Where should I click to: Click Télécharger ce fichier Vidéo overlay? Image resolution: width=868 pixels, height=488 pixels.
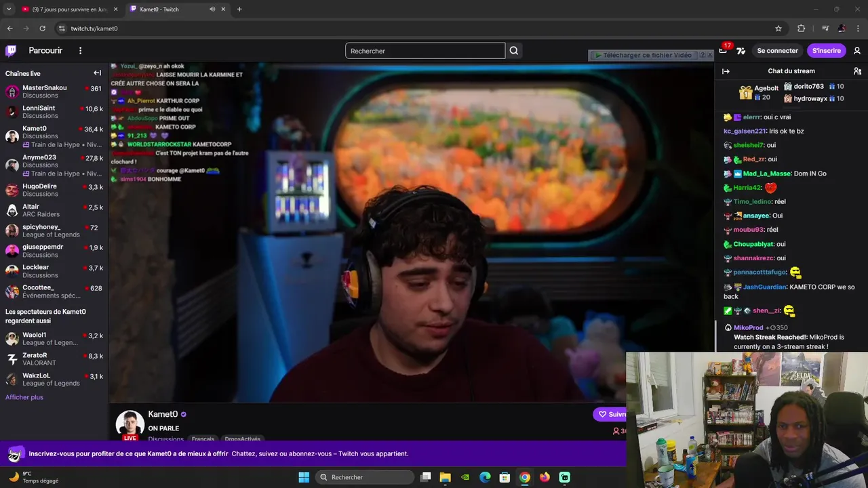pyautogui.click(x=643, y=55)
